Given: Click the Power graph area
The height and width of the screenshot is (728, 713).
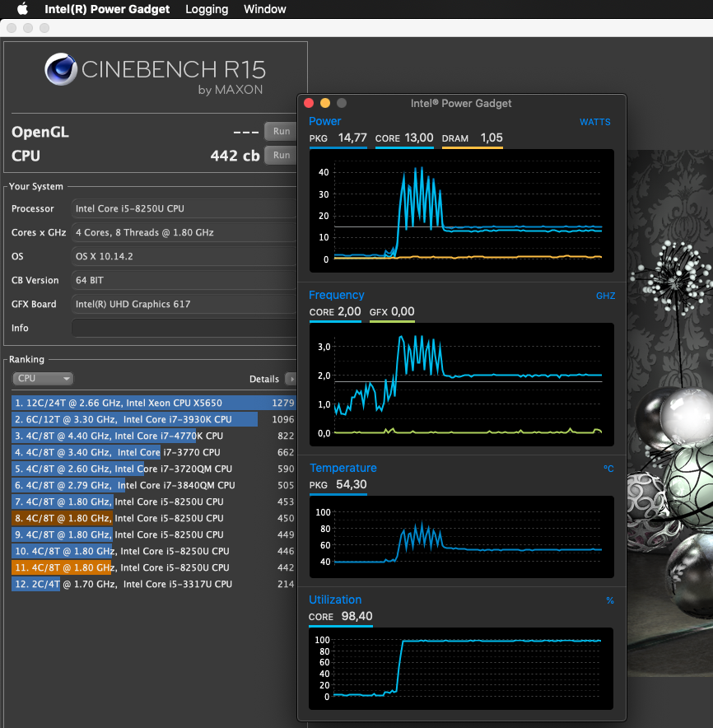Looking at the screenshot, I should (x=461, y=211).
